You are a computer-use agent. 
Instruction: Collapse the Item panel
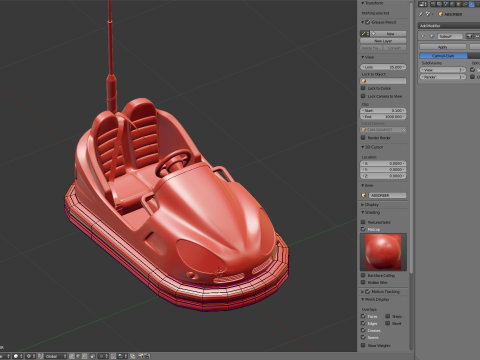[x=363, y=185]
